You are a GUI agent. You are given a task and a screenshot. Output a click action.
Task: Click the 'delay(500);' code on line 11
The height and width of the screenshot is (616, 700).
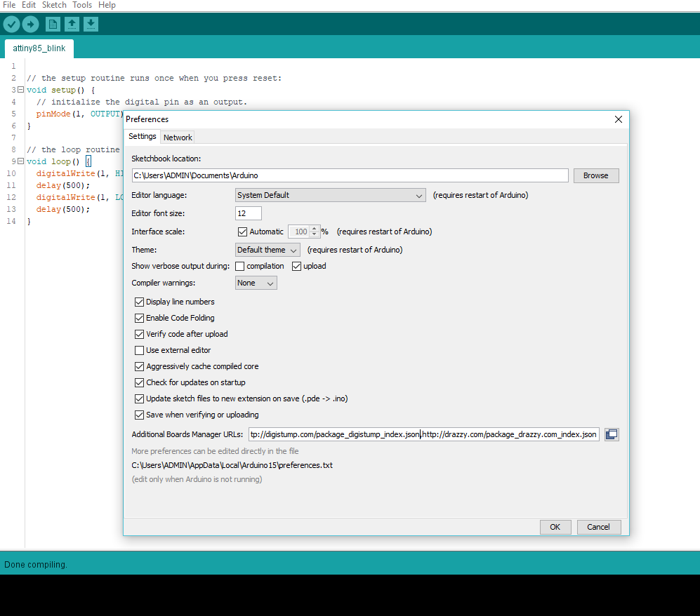pos(63,185)
